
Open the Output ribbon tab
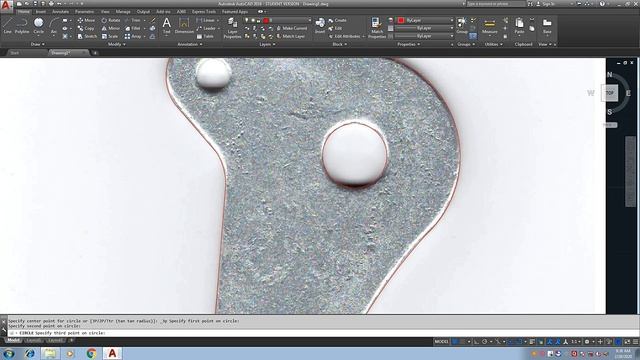tap(143, 11)
